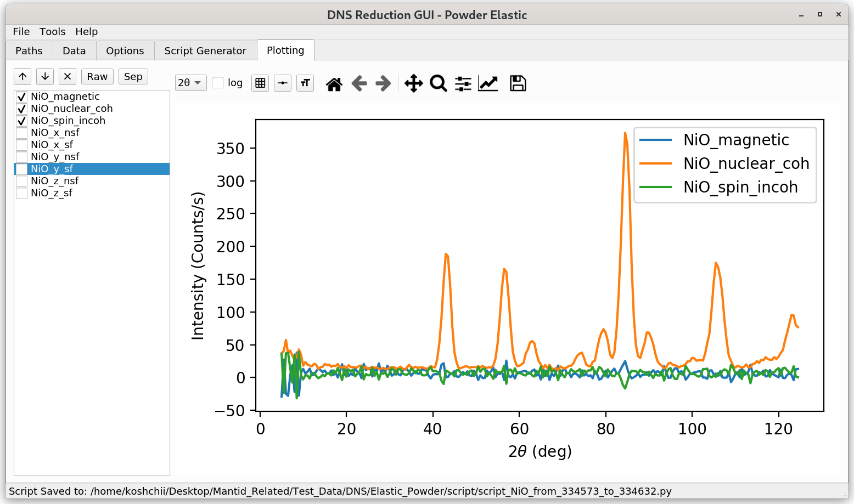This screenshot has height=504, width=854.
Task: Change the plot font size button
Action: point(305,83)
